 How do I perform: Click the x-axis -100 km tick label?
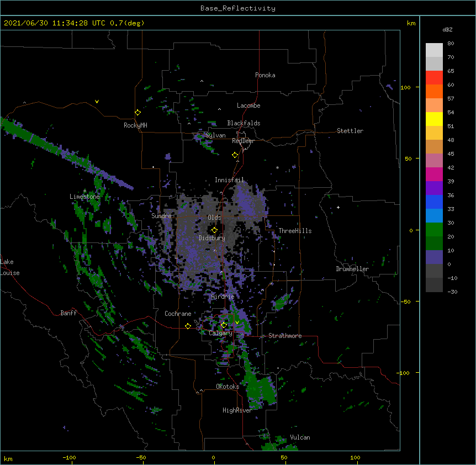[69, 457]
